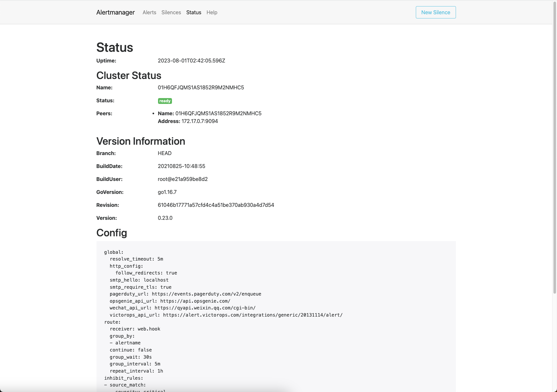The width and height of the screenshot is (557, 392).
Task: Click the pagerduty_url config line
Action: (x=186, y=294)
